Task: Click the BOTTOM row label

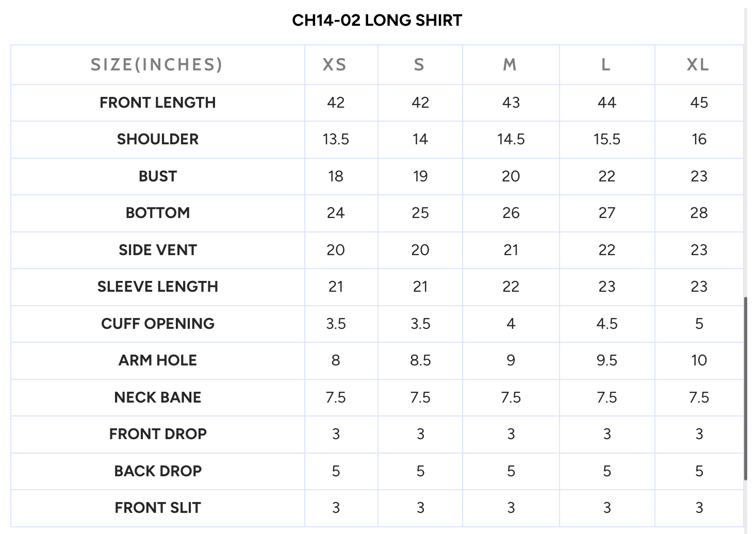Action: (x=158, y=213)
